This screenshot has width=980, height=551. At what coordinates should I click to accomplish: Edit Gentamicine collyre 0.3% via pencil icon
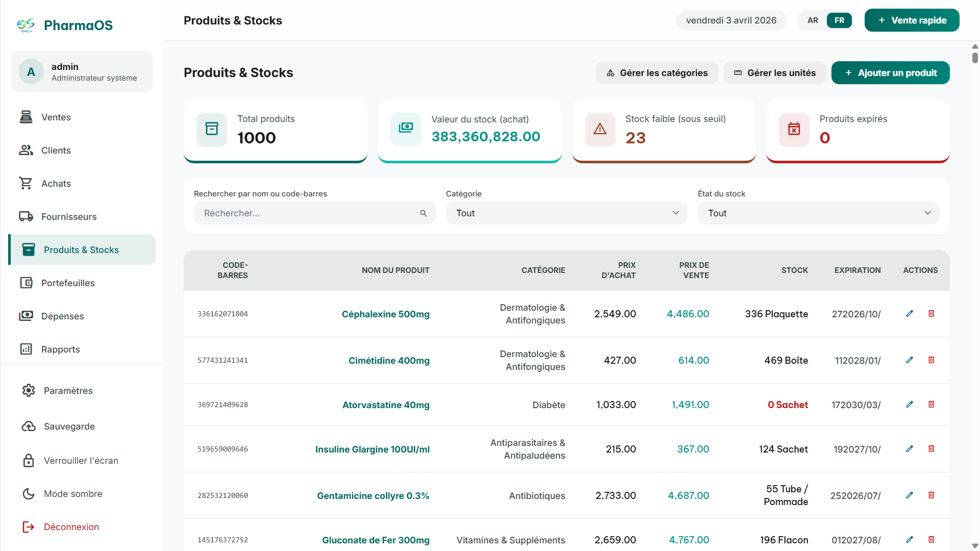910,495
